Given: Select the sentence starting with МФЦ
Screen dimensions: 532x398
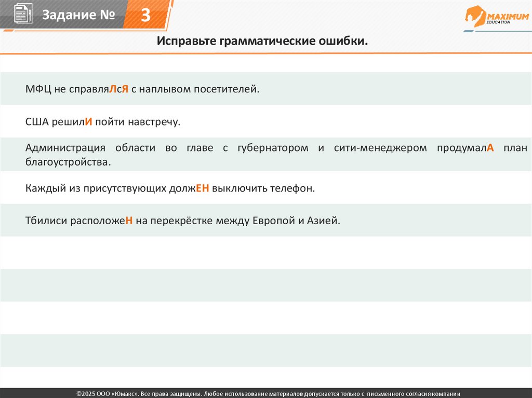Looking at the screenshot, I should [x=142, y=89].
